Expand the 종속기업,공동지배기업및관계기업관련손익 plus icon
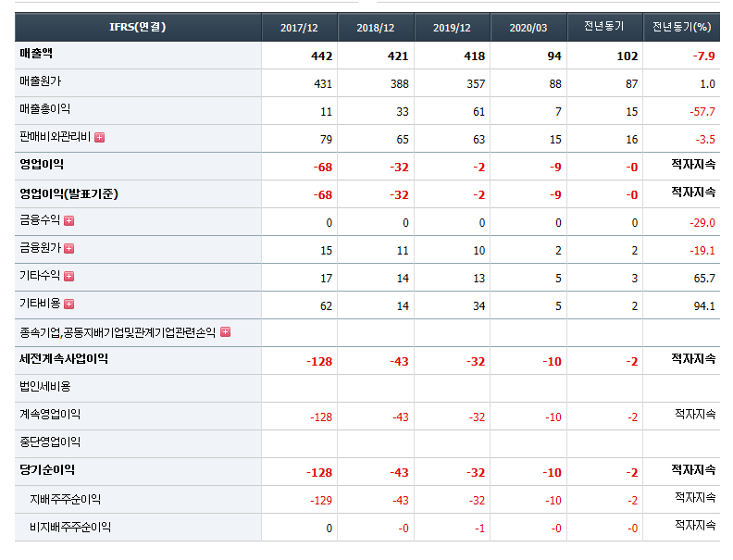The image size is (733, 560). 225,332
